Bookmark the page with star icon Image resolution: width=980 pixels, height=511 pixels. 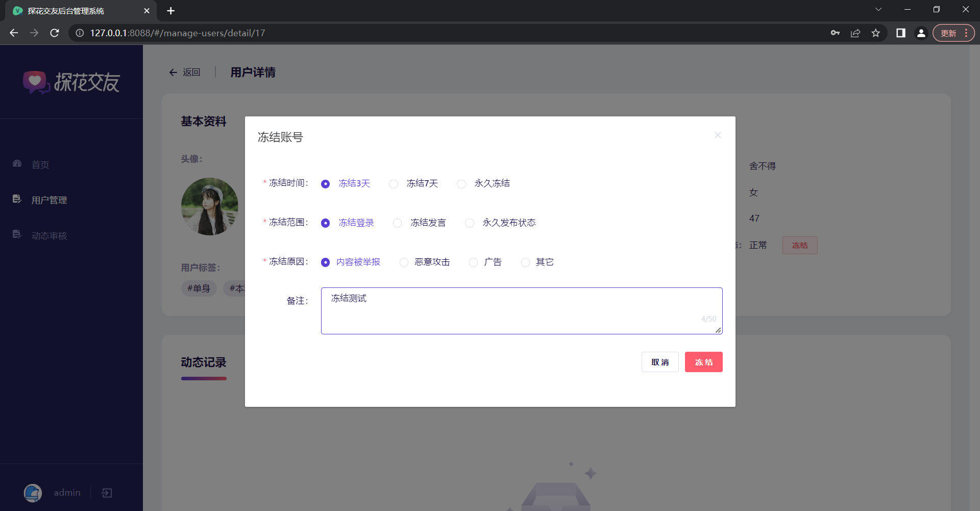(x=876, y=33)
